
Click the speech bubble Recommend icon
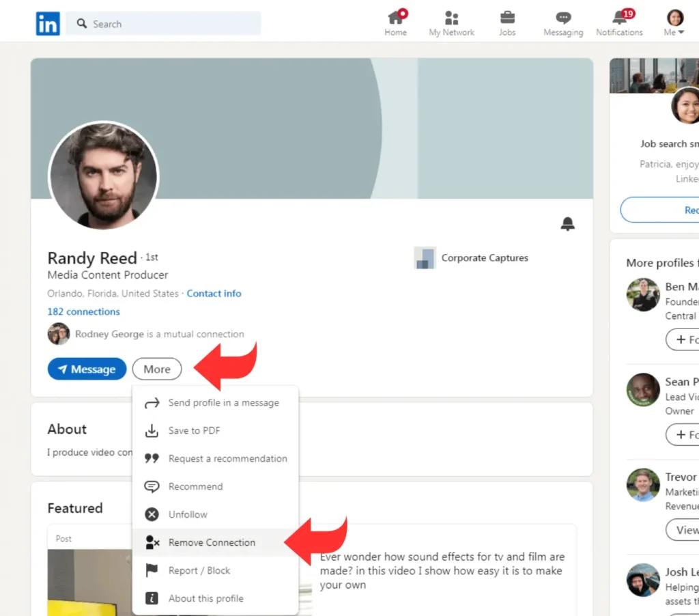point(152,487)
